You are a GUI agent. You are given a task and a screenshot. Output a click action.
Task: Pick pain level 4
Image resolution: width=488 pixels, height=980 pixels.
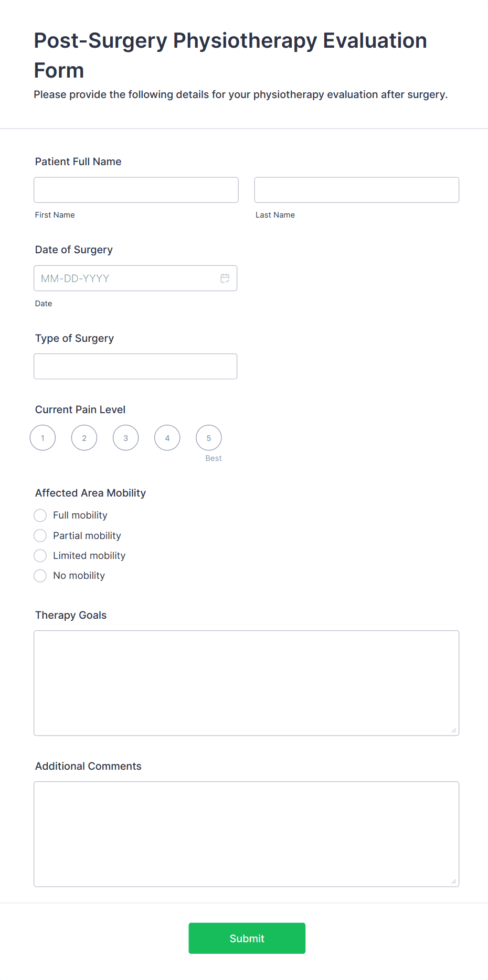coord(167,438)
